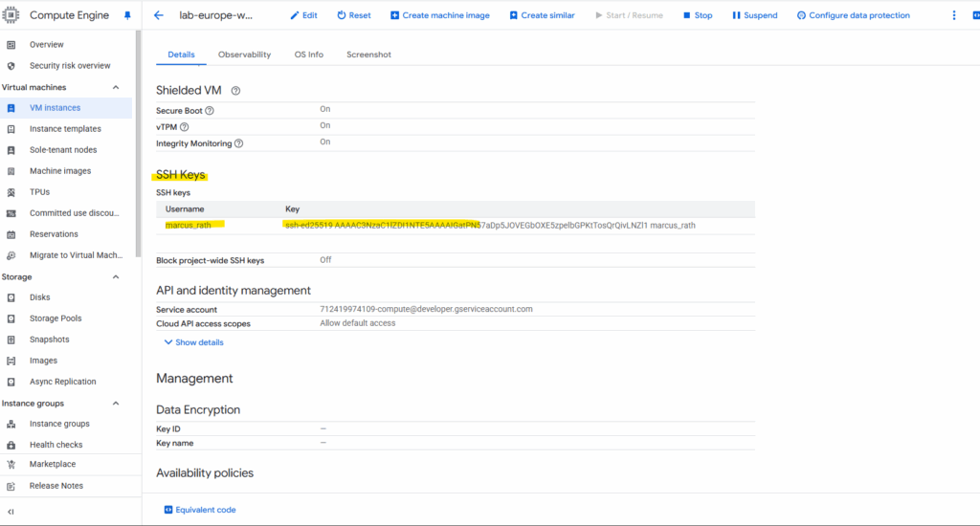Image resolution: width=980 pixels, height=526 pixels.
Task: Click the Machine images sidebar icon
Action: point(11,171)
